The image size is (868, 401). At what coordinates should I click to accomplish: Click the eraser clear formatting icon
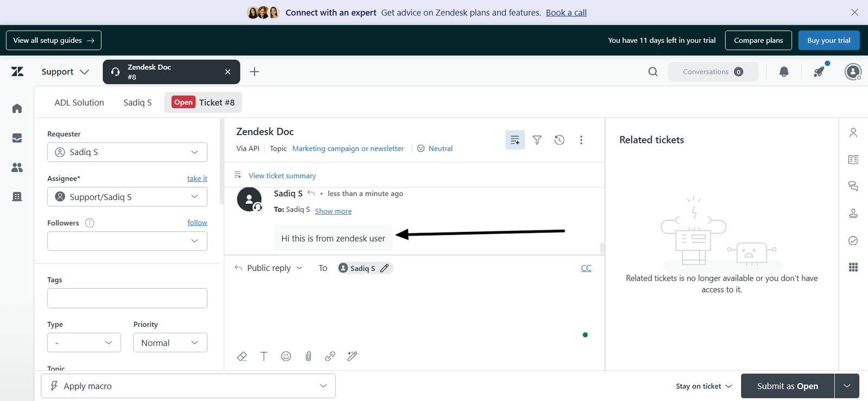[x=242, y=356]
